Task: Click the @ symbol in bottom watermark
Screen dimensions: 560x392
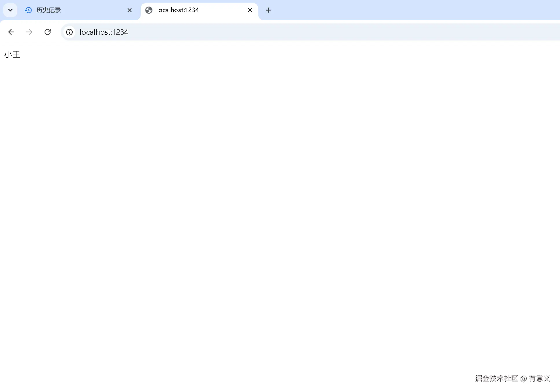Action: point(523,378)
